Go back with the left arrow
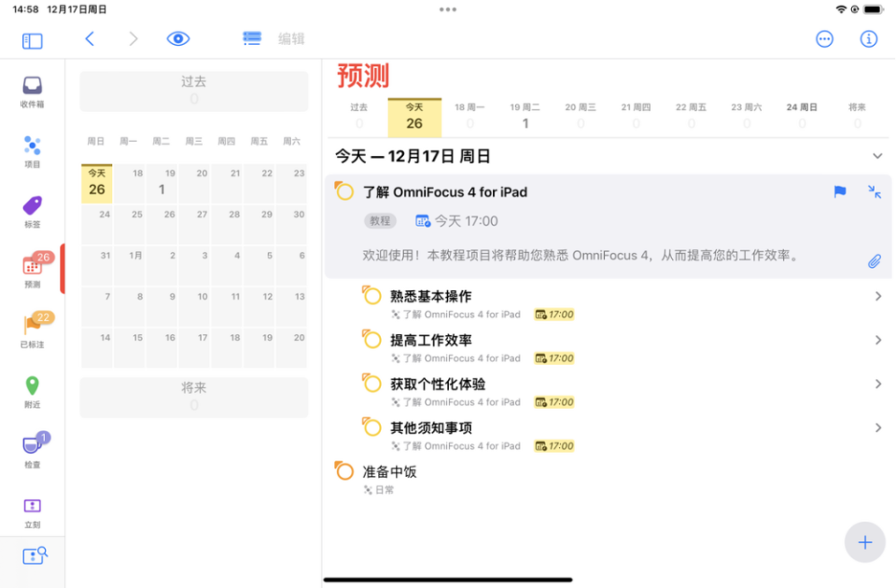 click(90, 39)
